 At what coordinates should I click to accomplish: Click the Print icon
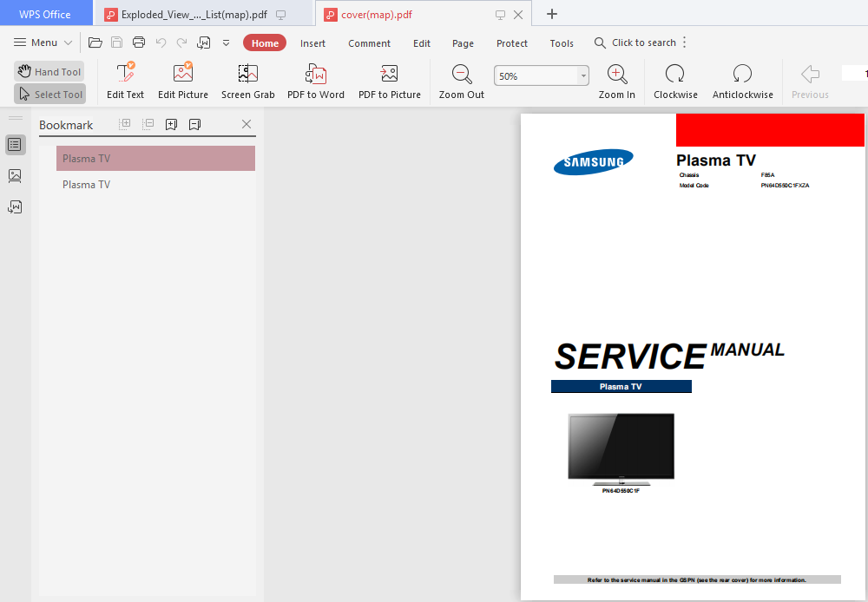click(x=139, y=43)
